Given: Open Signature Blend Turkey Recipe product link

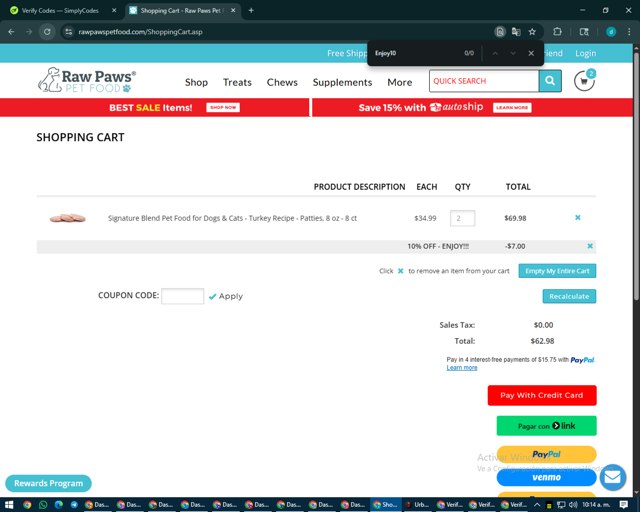Looking at the screenshot, I should pos(232,218).
